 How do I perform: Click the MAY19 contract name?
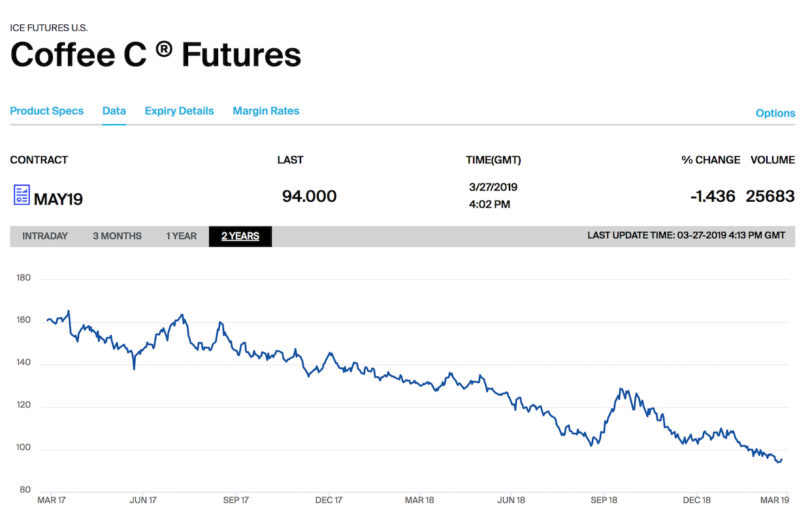pyautogui.click(x=58, y=199)
